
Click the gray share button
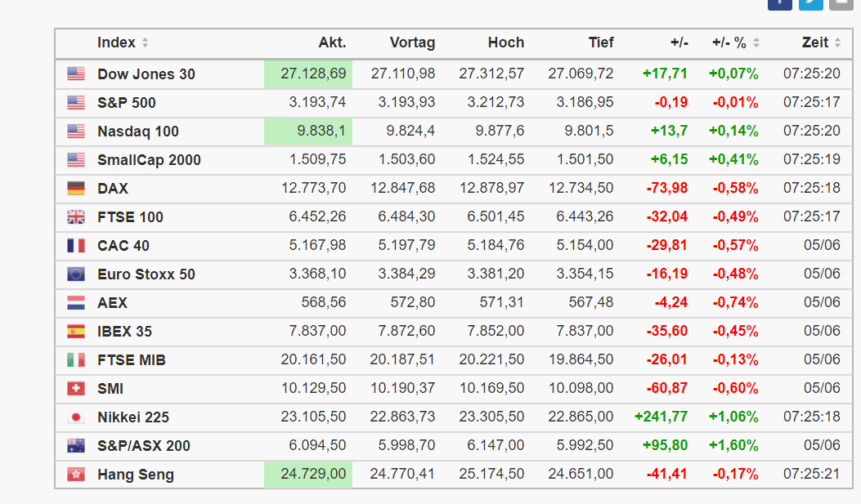pyautogui.click(x=841, y=2)
